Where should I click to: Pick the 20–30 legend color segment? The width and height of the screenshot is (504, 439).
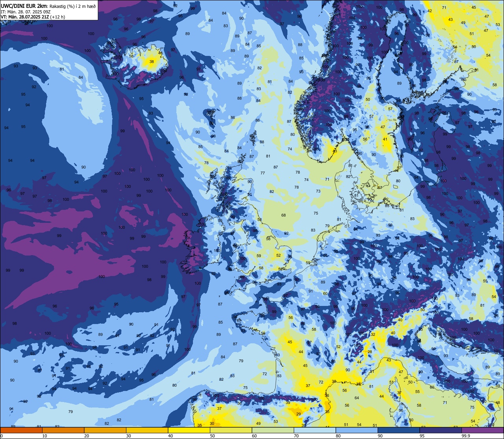[x=105, y=430]
